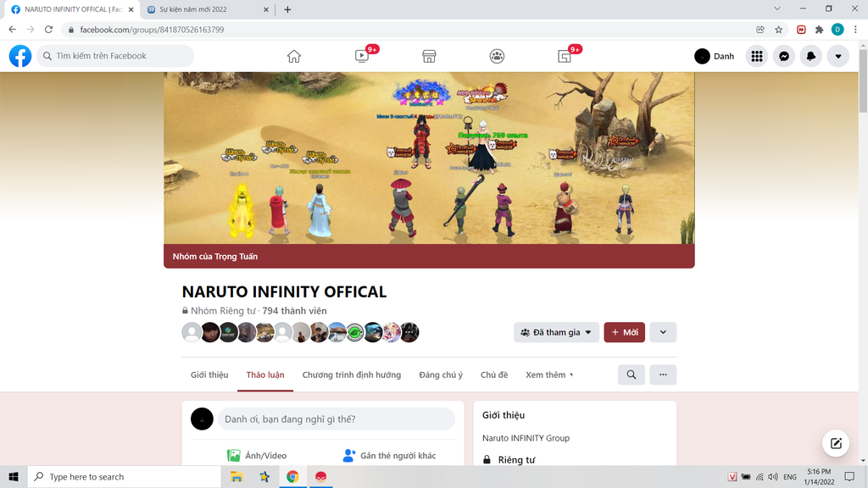Open File Explorer from the taskbar
Image resolution: width=868 pixels, height=488 pixels.
236,476
